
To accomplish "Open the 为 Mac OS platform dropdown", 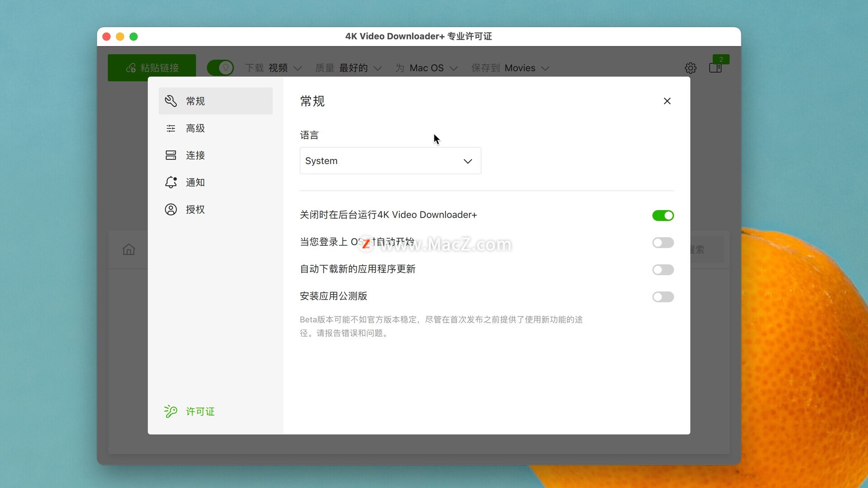I will [427, 68].
